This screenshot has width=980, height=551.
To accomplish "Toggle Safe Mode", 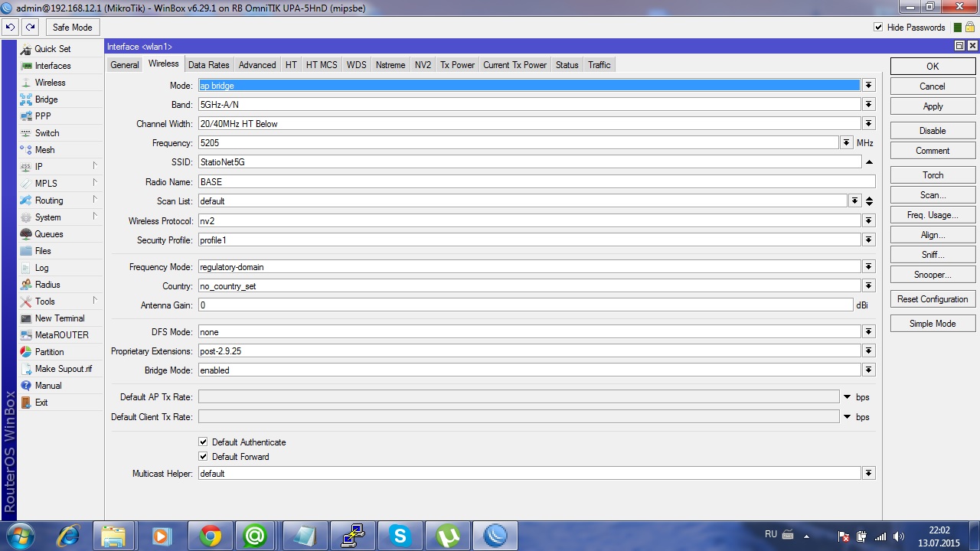I will point(72,28).
